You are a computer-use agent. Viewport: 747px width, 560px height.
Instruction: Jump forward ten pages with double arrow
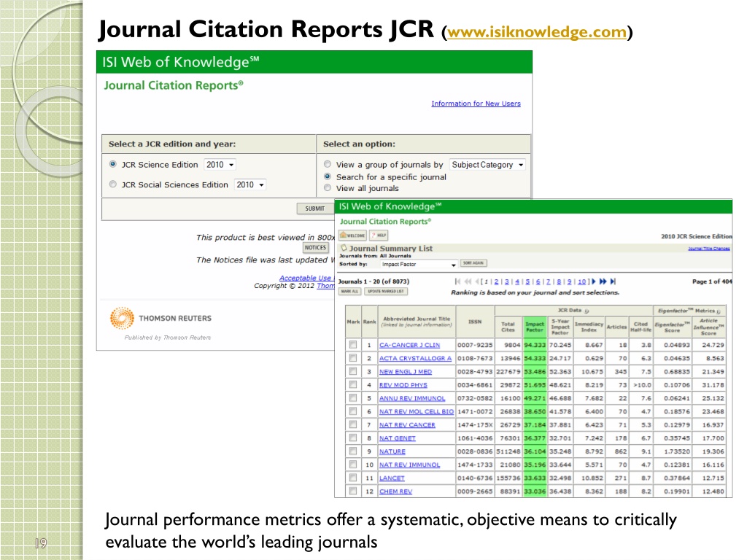(603, 281)
